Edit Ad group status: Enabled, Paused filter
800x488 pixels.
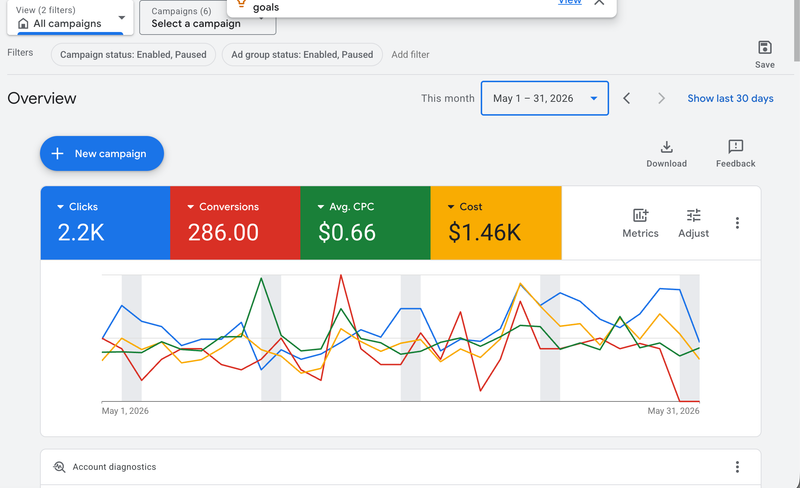click(302, 55)
